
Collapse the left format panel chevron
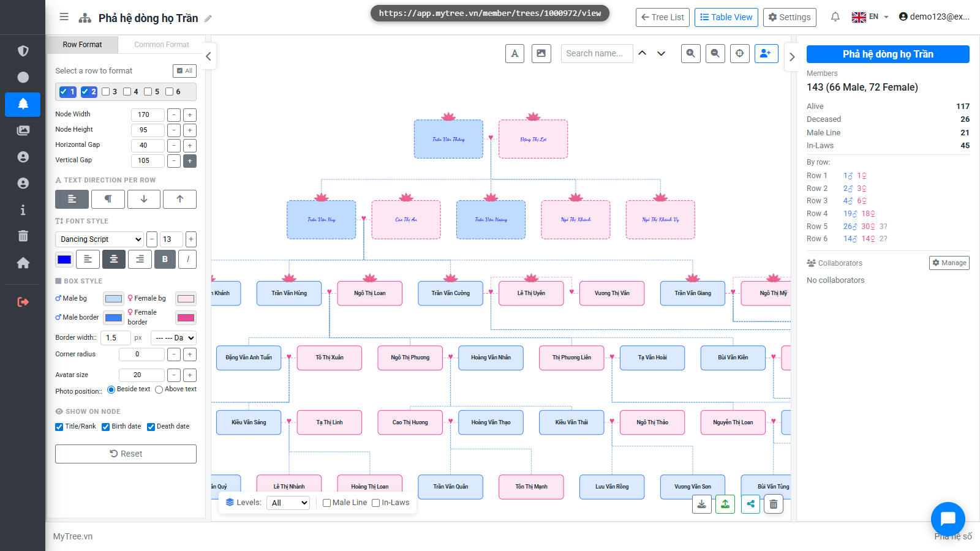208,56
